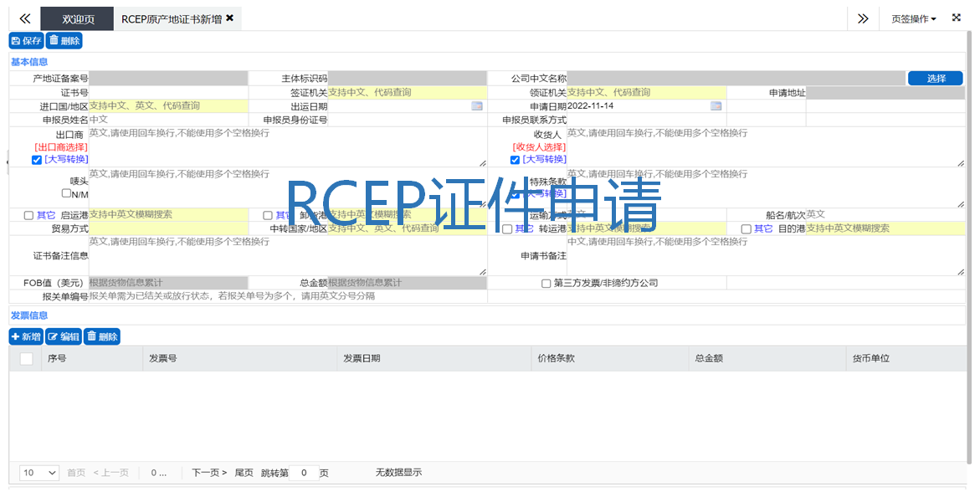The image size is (980, 492).
Task: Focus the 中转国家/地区 field
Action: (407, 228)
